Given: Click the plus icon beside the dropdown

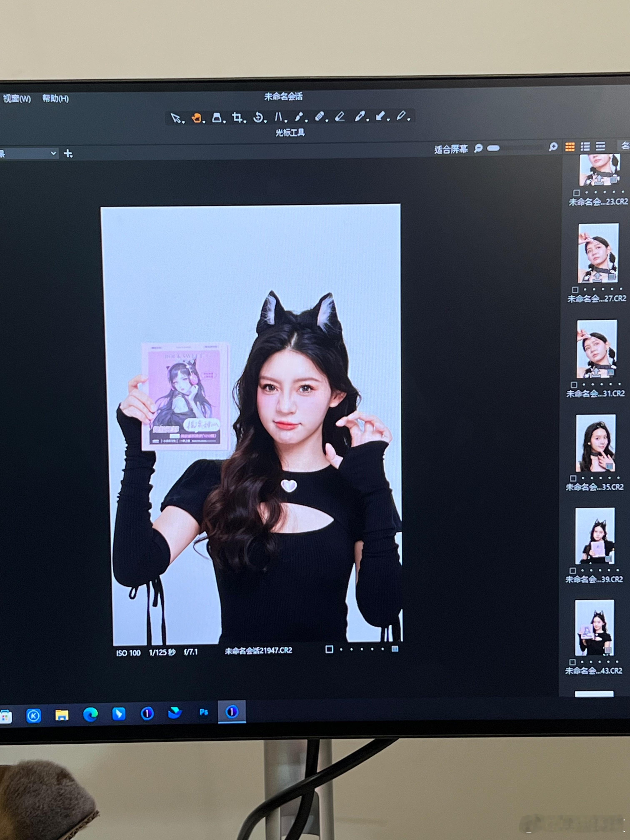Looking at the screenshot, I should click(x=68, y=153).
